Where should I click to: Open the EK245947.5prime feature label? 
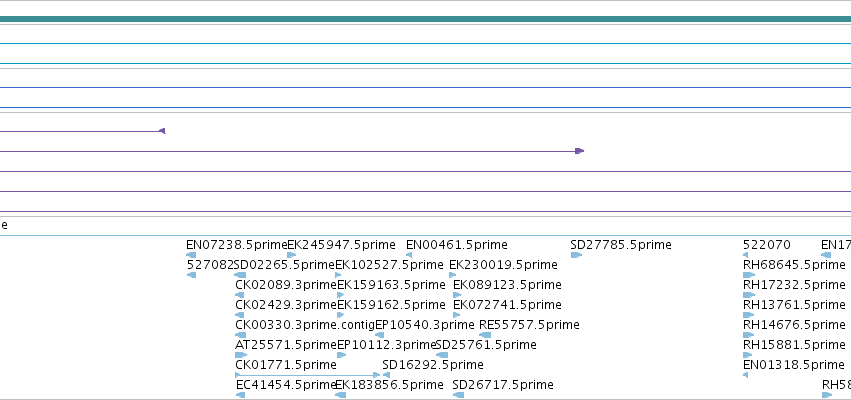[x=341, y=245]
